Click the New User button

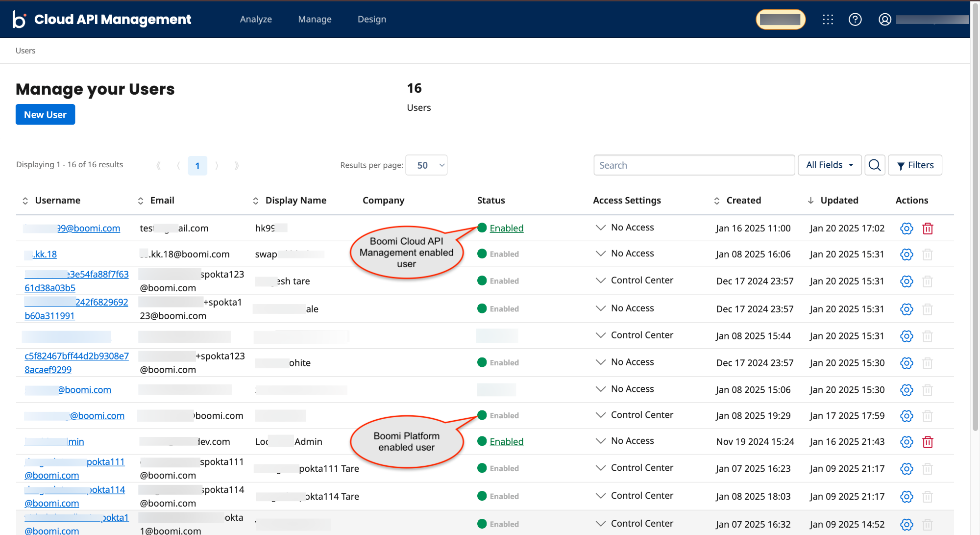click(x=45, y=114)
